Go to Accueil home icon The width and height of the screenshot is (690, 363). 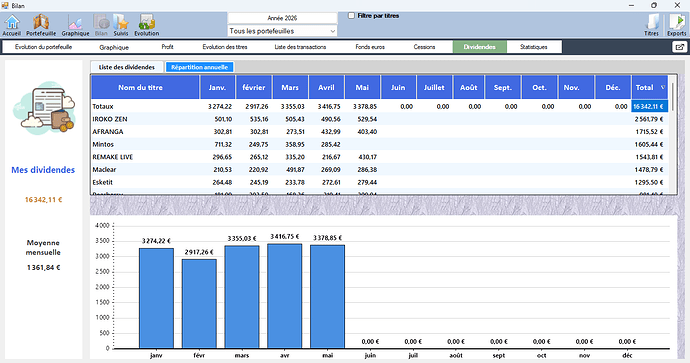(12, 25)
